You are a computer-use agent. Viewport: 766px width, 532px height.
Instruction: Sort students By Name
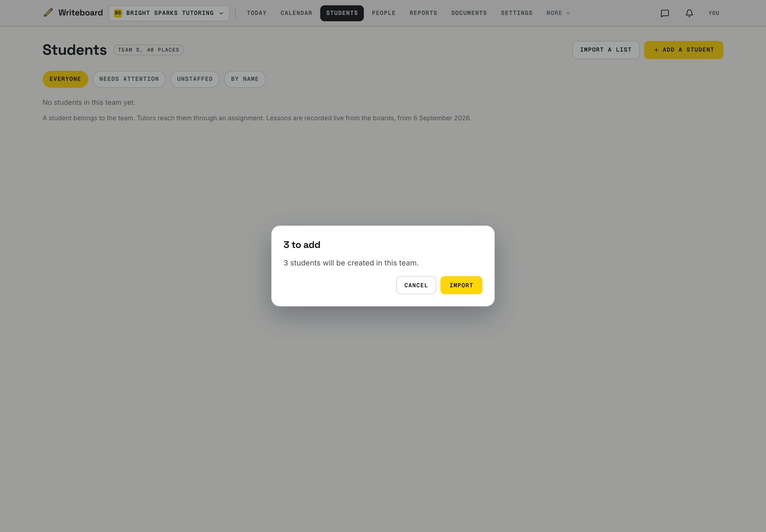245,79
